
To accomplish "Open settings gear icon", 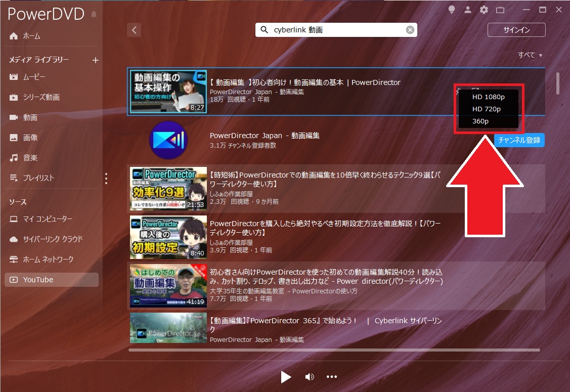I will coord(484,10).
